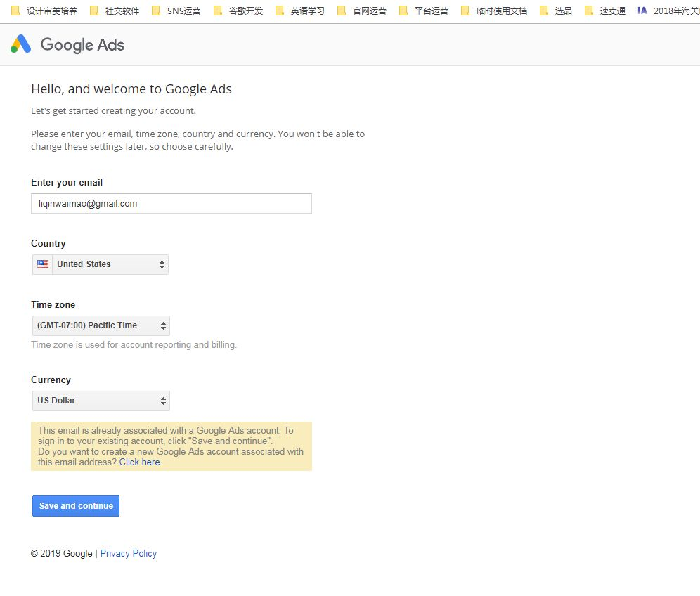Click the Google Ads triangle logo icon
Image resolution: width=700 pixels, height=596 pixels.
point(20,44)
